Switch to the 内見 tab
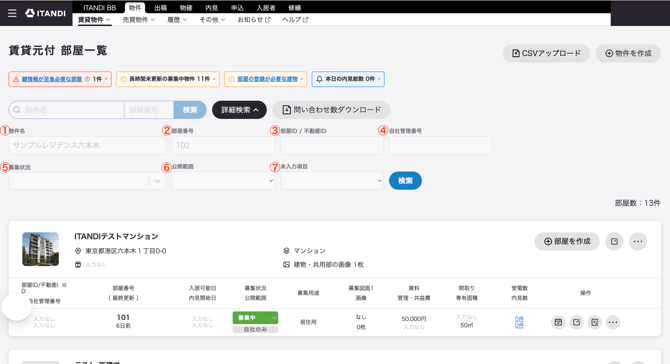Screen dimensions: 670x364 point(212,8)
